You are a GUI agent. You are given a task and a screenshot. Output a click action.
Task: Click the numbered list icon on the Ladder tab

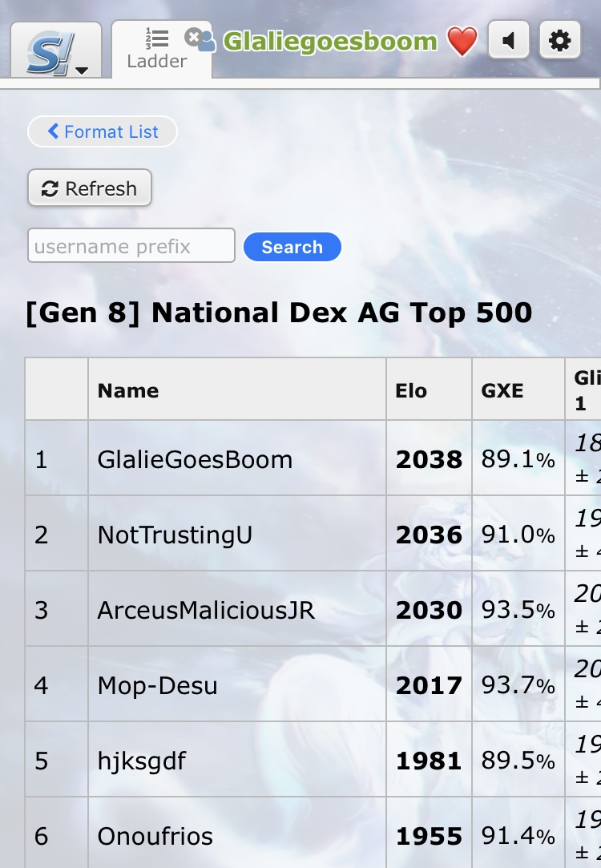pyautogui.click(x=157, y=38)
